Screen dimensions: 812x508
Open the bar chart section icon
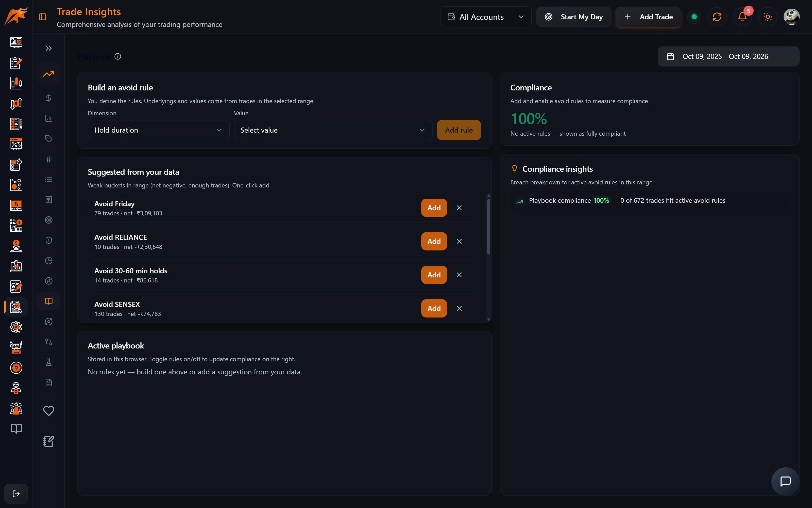pyautogui.click(x=49, y=118)
